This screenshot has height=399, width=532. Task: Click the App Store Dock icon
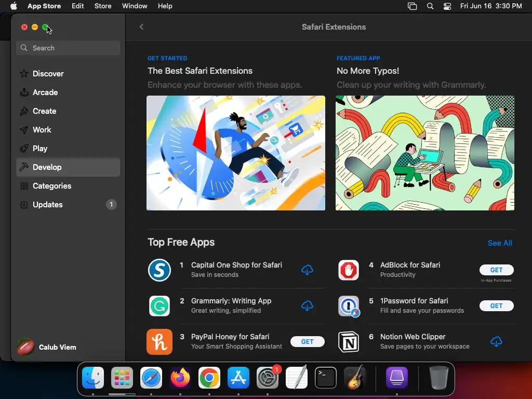[238, 378]
